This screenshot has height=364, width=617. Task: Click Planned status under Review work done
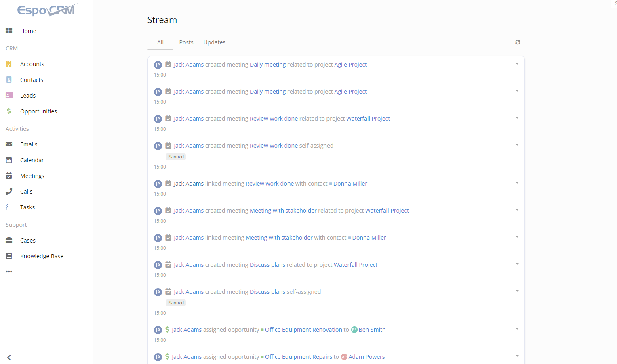176,157
